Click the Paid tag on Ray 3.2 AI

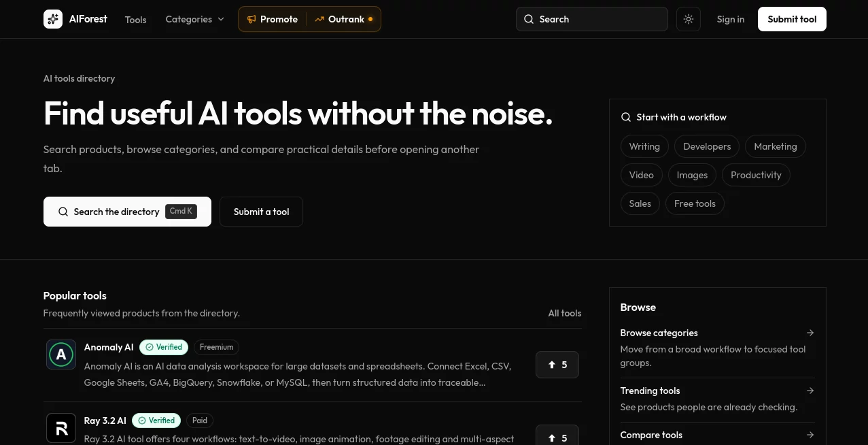pos(200,421)
